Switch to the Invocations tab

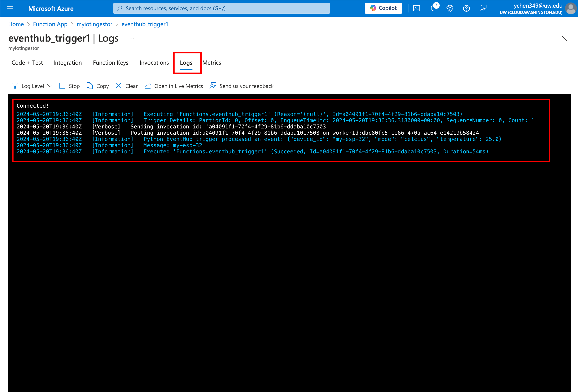154,63
